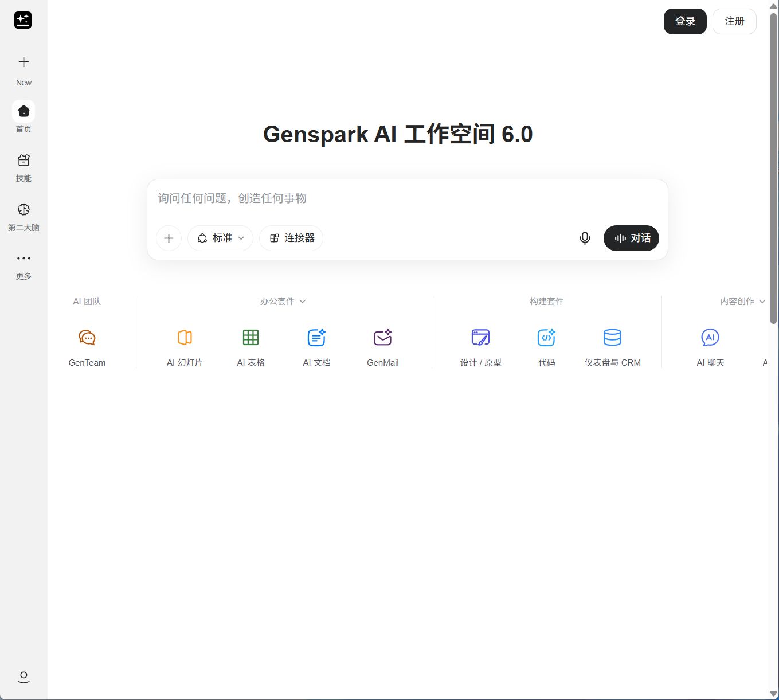779x700 pixels.
Task: Open the 更多 three-dots menu
Action: coord(24,258)
